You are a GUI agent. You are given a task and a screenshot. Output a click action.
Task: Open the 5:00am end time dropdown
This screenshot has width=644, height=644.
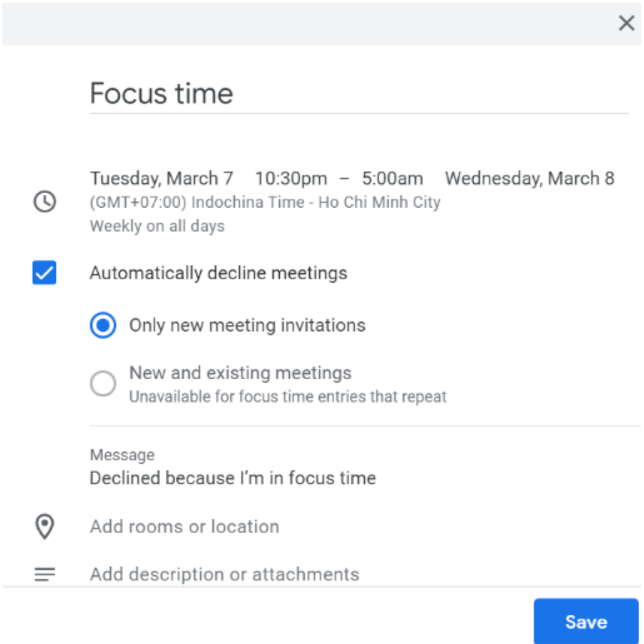(x=391, y=178)
